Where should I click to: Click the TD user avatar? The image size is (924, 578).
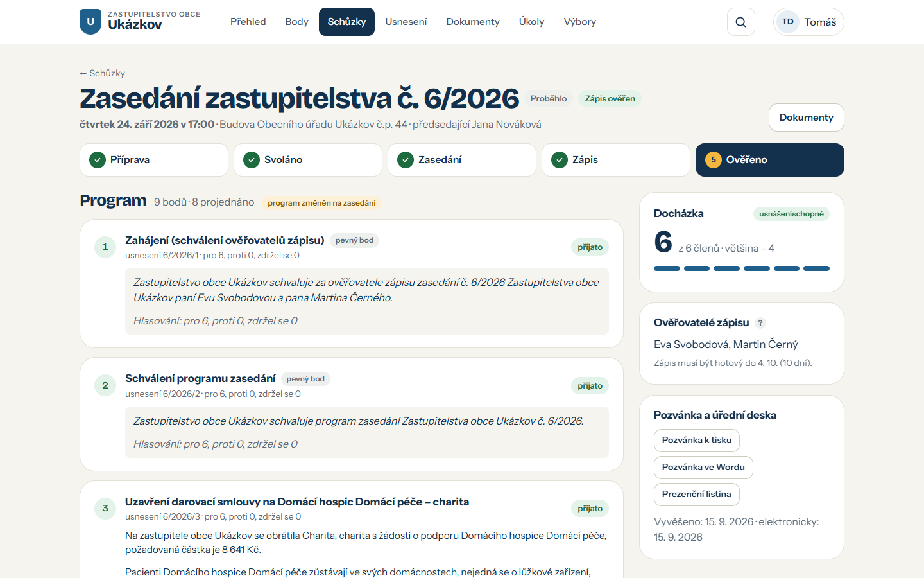(788, 22)
